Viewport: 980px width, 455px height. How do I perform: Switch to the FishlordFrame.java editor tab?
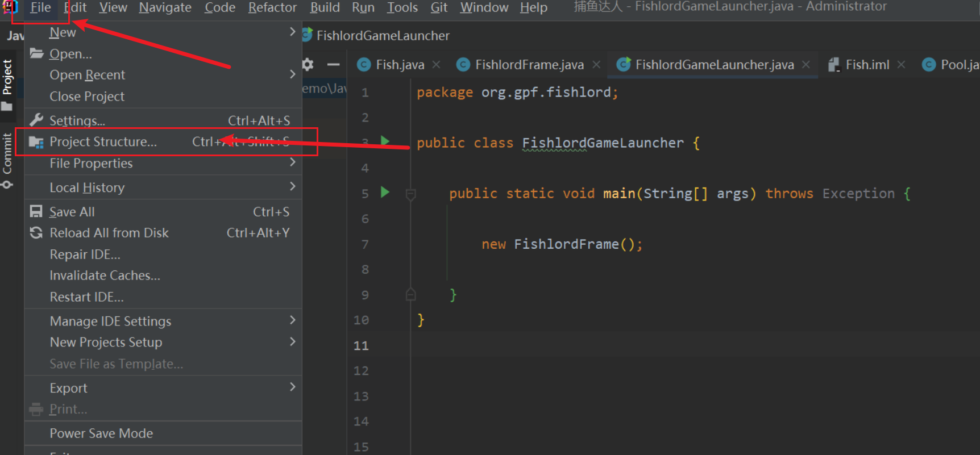point(529,65)
